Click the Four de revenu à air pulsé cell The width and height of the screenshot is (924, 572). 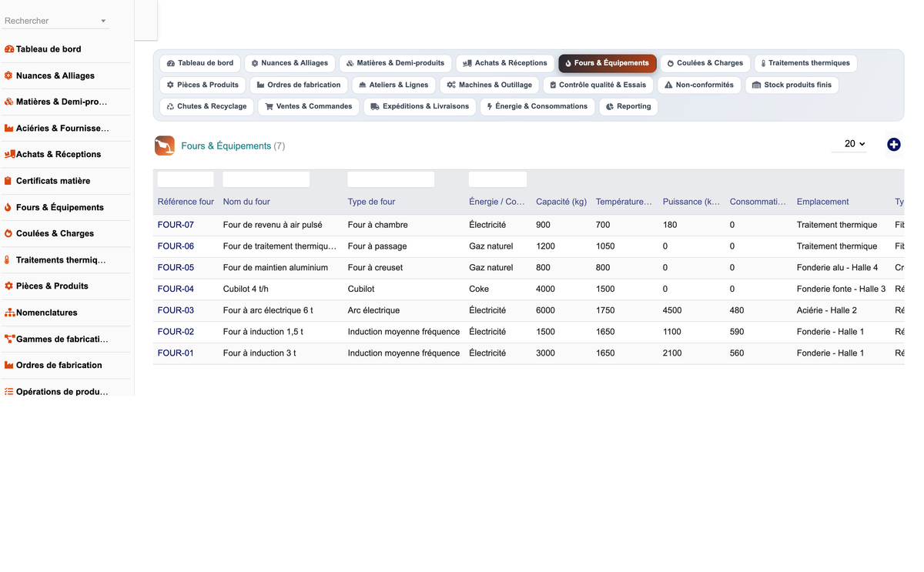[273, 225]
